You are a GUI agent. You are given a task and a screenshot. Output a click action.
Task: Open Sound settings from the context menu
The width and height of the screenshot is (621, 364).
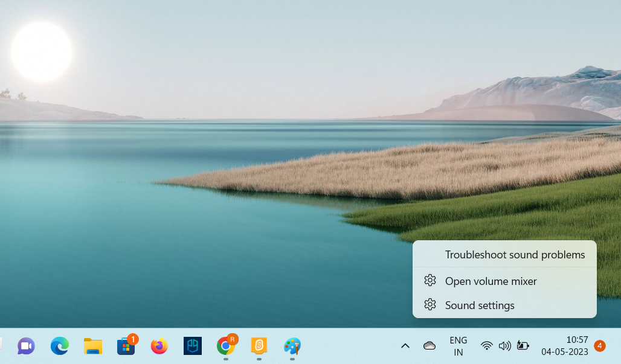pos(480,305)
